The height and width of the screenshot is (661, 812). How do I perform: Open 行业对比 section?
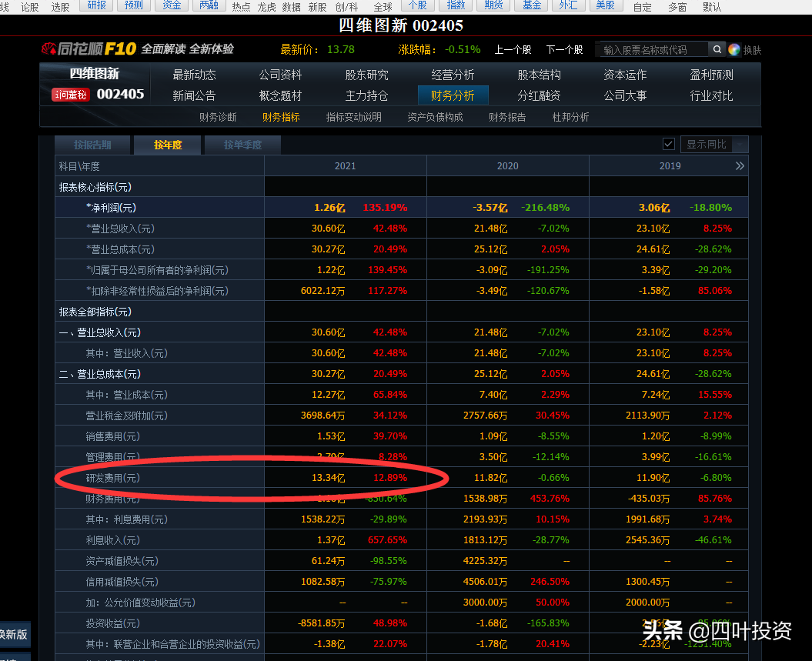pos(711,95)
